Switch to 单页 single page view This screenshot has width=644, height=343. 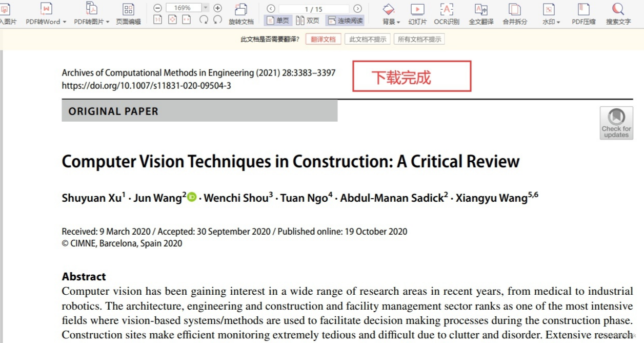click(278, 21)
